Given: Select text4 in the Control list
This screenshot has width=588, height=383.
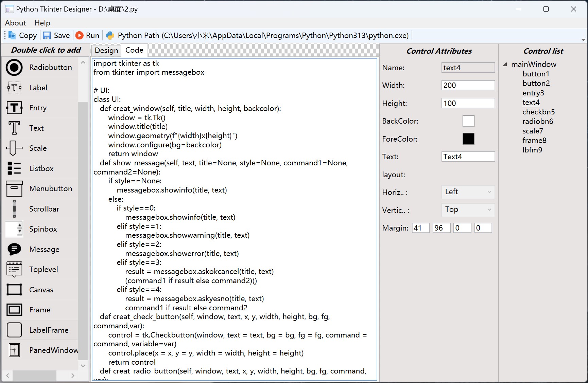Looking at the screenshot, I should click(531, 102).
